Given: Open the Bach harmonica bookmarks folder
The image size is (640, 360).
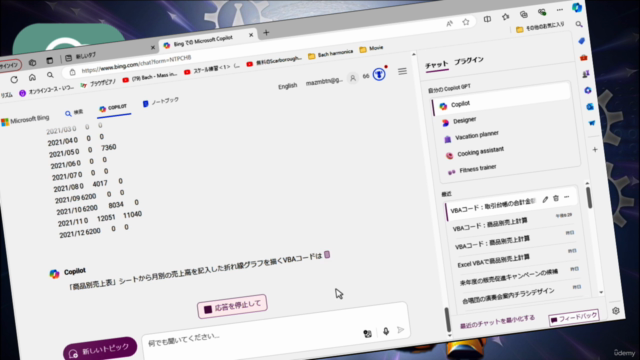Looking at the screenshot, I should [x=330, y=54].
